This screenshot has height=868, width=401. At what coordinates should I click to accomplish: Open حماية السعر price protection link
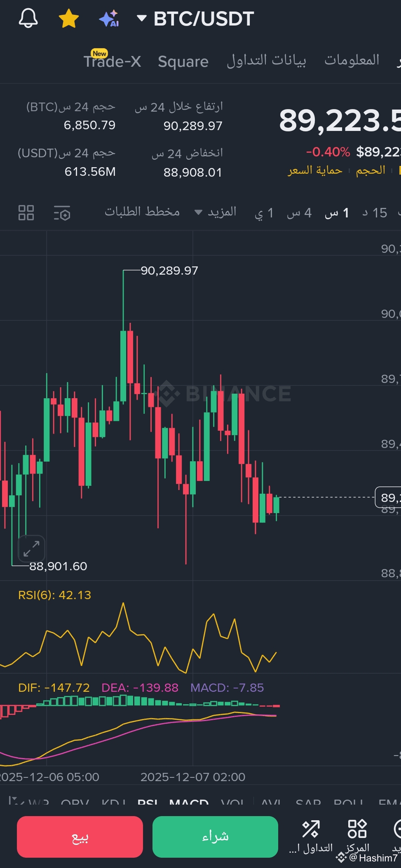coord(315,170)
